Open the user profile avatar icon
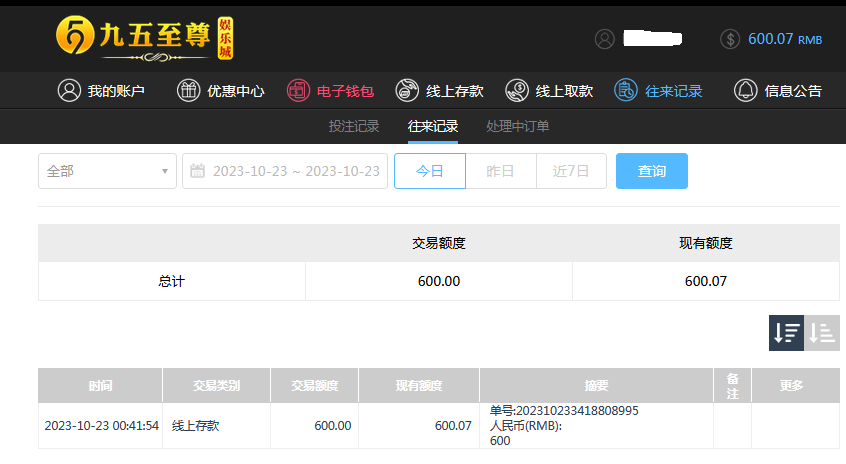The width and height of the screenshot is (846, 464). click(x=604, y=39)
